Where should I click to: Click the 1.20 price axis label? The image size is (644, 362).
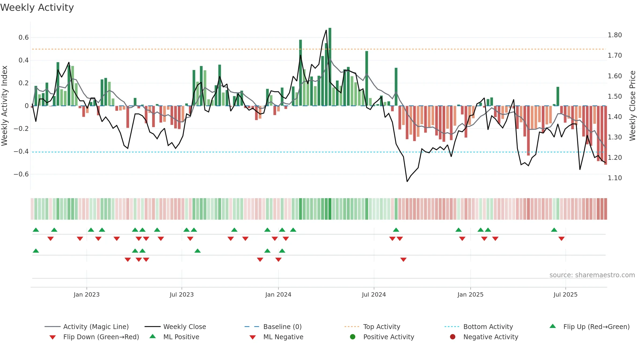coord(615,158)
